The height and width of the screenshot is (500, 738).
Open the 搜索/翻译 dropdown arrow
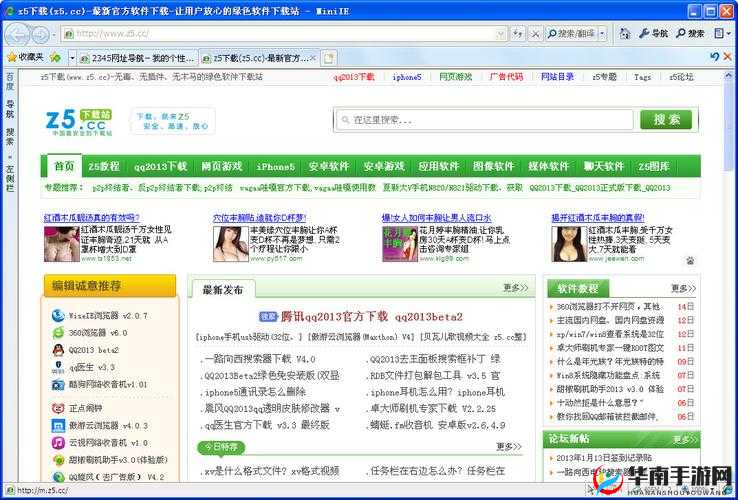click(x=603, y=33)
